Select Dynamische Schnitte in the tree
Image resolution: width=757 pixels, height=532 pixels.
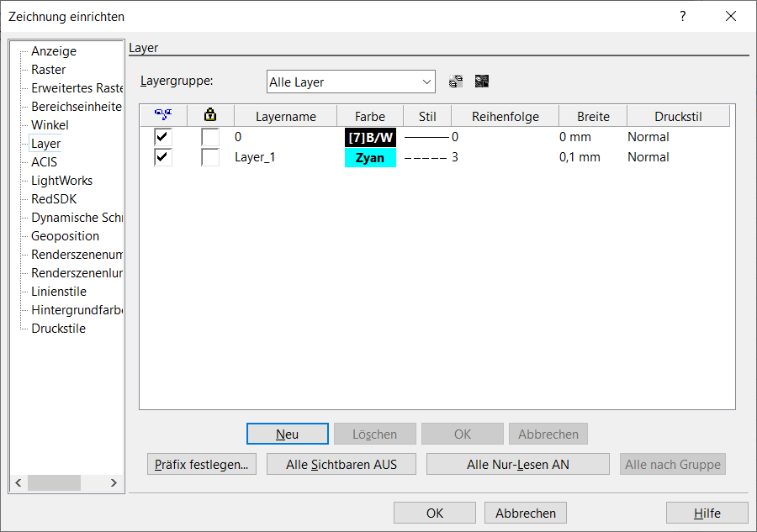pyautogui.click(x=77, y=218)
